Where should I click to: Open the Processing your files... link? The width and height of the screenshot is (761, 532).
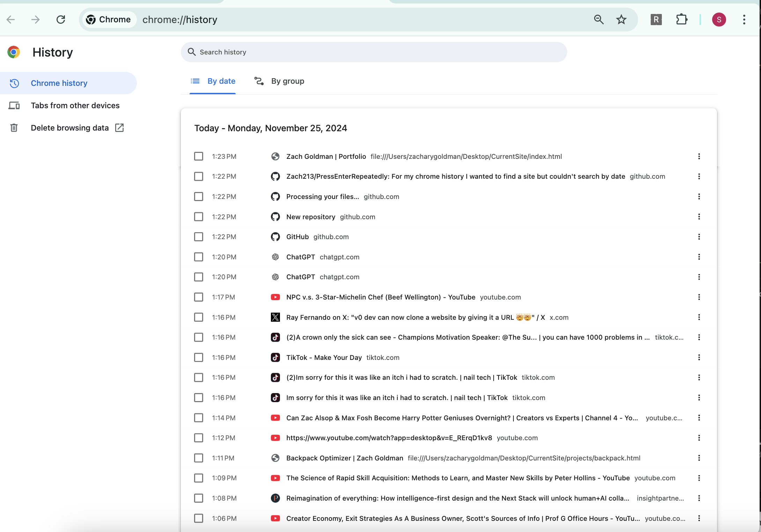point(323,197)
